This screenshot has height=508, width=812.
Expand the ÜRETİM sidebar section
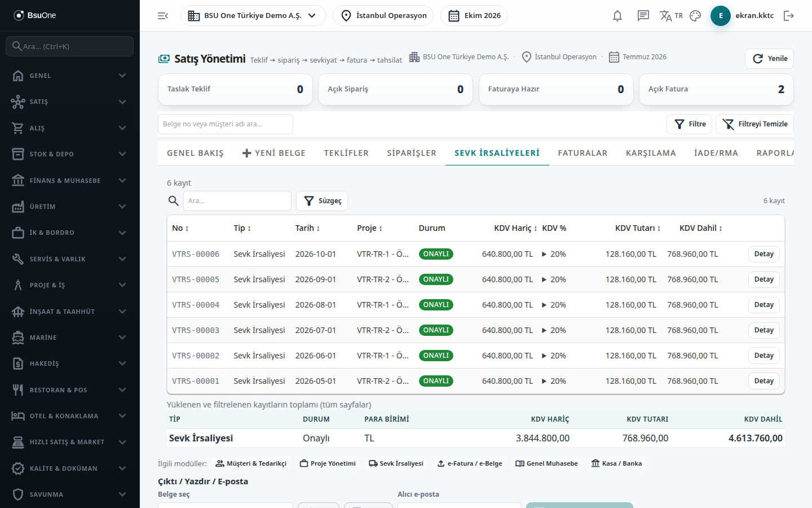coord(70,207)
